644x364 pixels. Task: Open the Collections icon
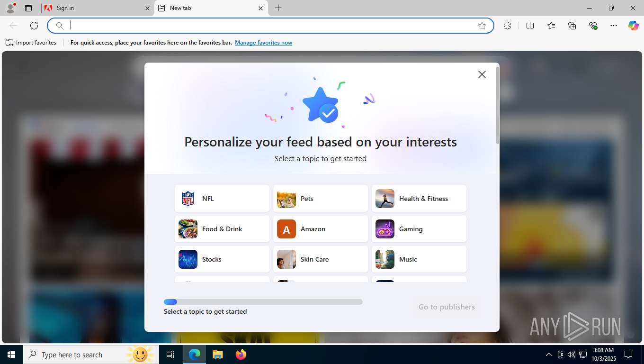pos(572,26)
